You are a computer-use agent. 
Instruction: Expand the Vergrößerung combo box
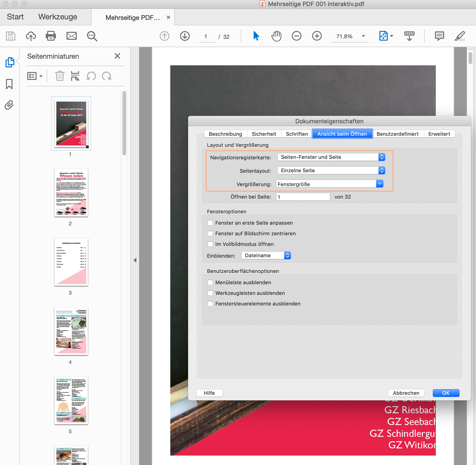(x=380, y=184)
